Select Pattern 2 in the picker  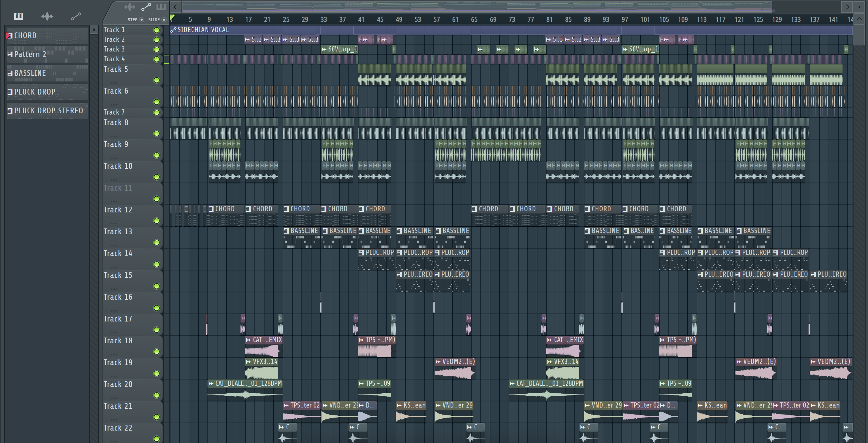click(x=47, y=54)
